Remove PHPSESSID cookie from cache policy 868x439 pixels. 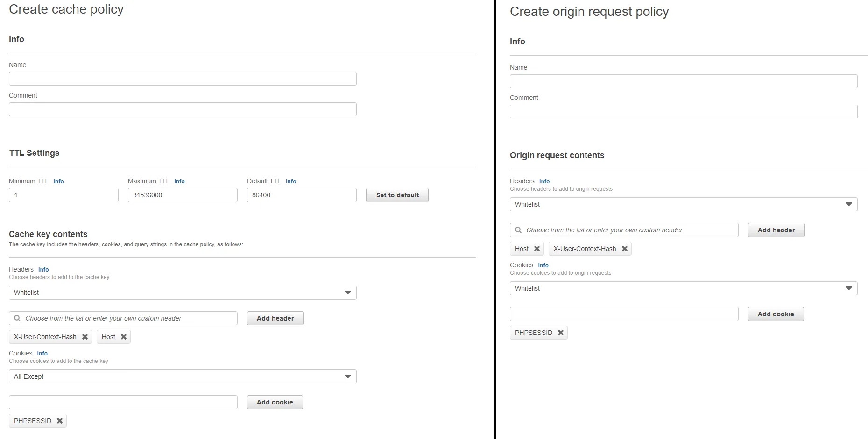coord(60,421)
